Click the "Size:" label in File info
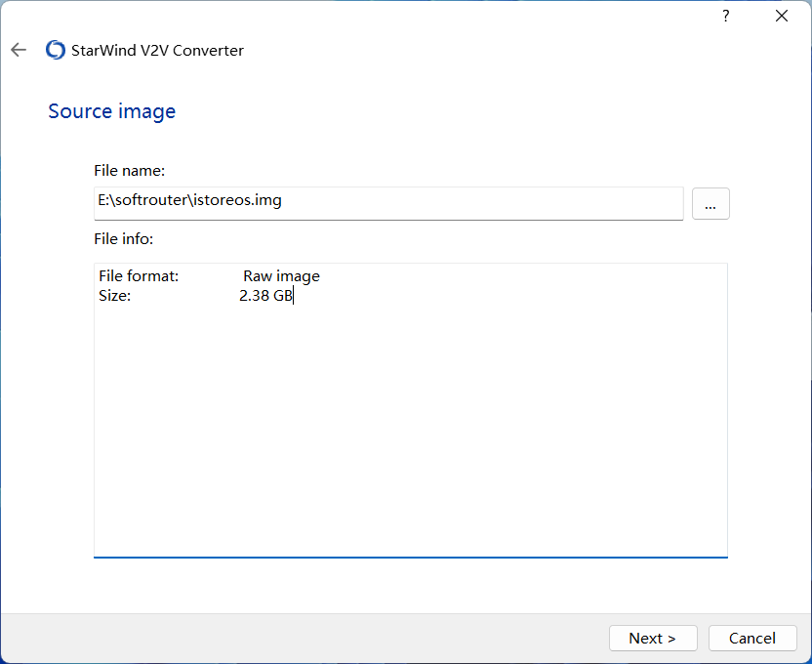This screenshot has width=812, height=664. (114, 295)
